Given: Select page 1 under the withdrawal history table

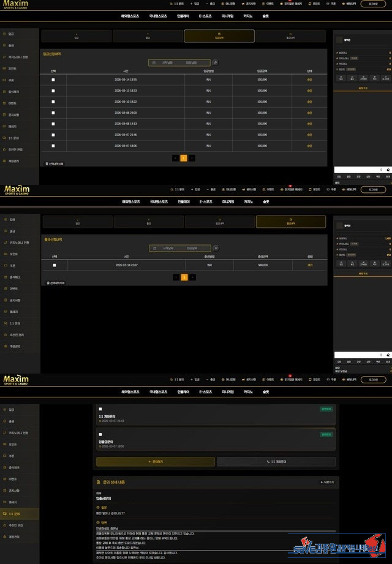Looking at the screenshot, I should [184, 277].
